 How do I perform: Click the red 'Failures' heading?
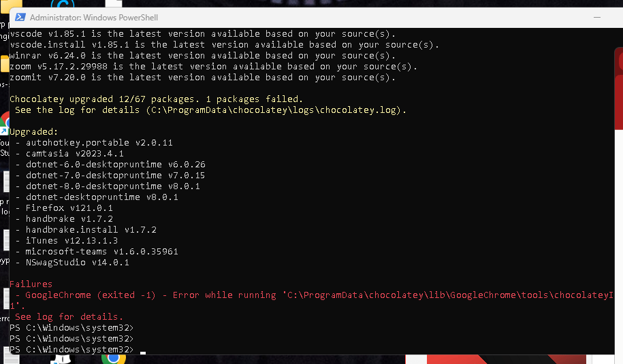pyautogui.click(x=31, y=284)
